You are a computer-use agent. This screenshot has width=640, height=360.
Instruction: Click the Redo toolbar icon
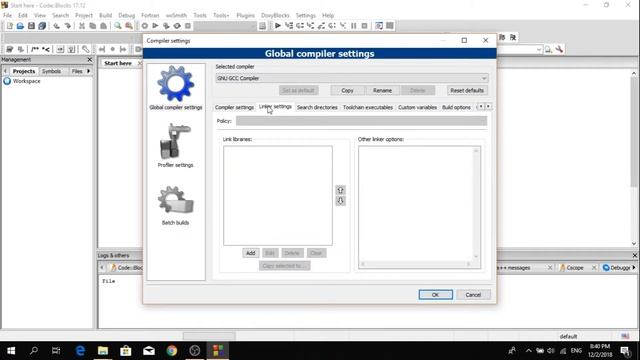click(67, 26)
